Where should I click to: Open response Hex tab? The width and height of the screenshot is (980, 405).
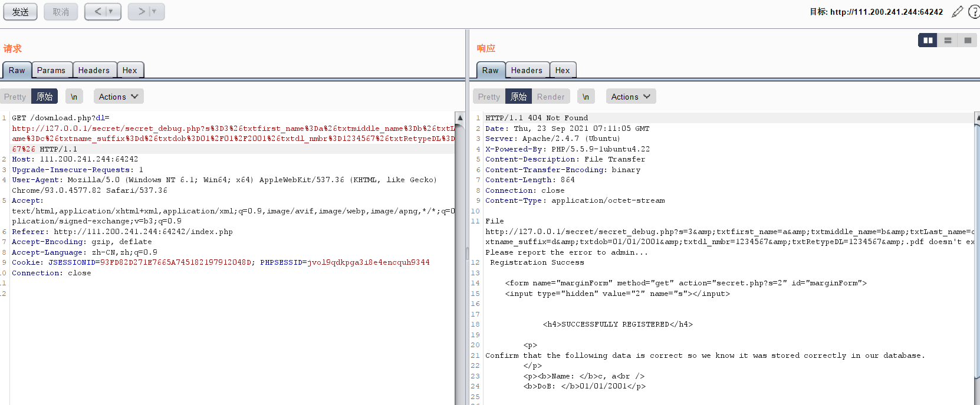tap(563, 70)
